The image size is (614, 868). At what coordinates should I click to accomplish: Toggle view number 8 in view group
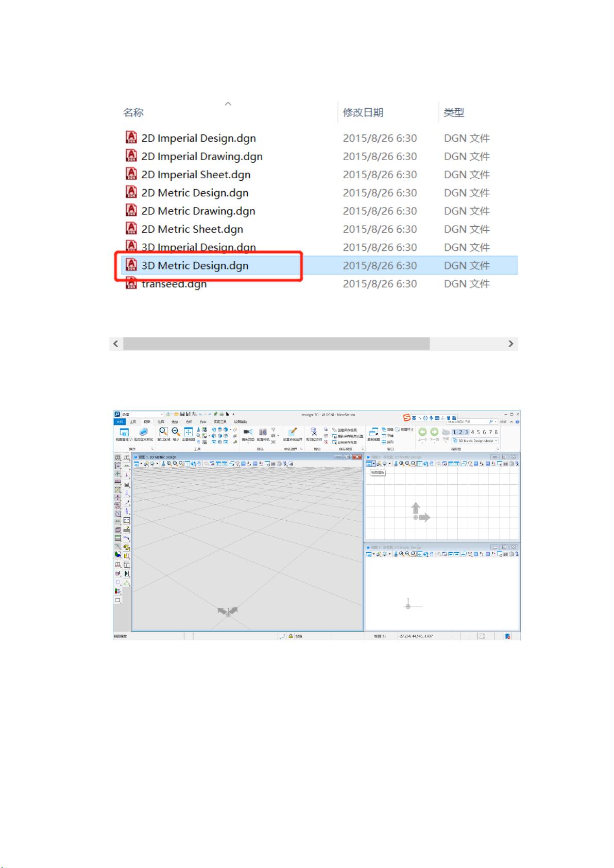pyautogui.click(x=497, y=432)
